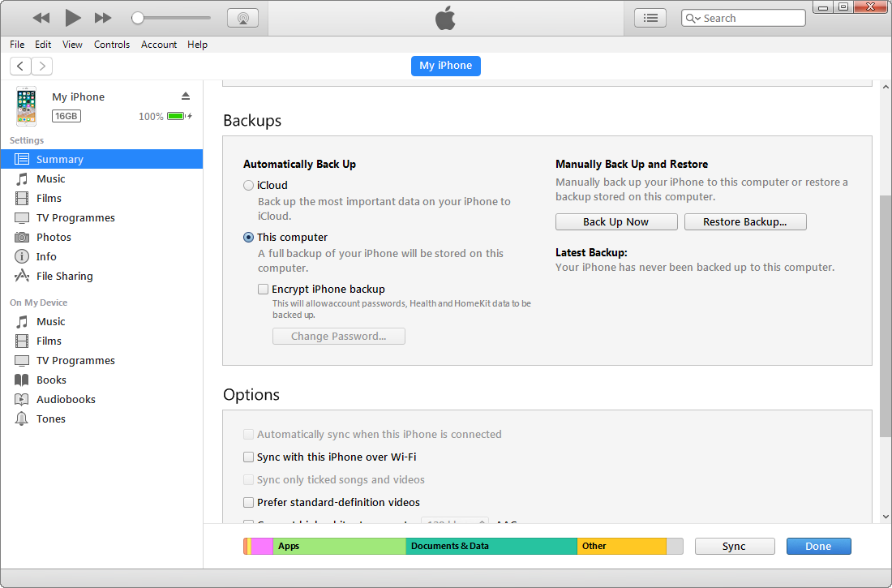Open Tones on device

click(102, 419)
